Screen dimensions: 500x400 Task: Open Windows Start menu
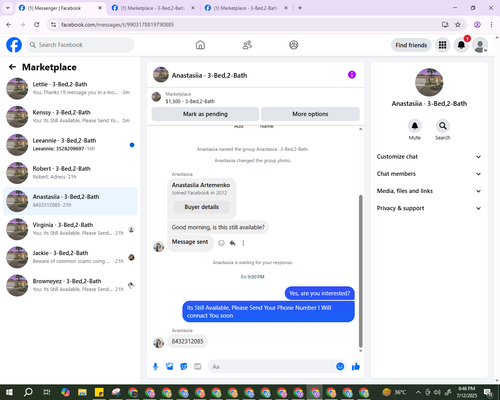pyautogui.click(x=9, y=392)
